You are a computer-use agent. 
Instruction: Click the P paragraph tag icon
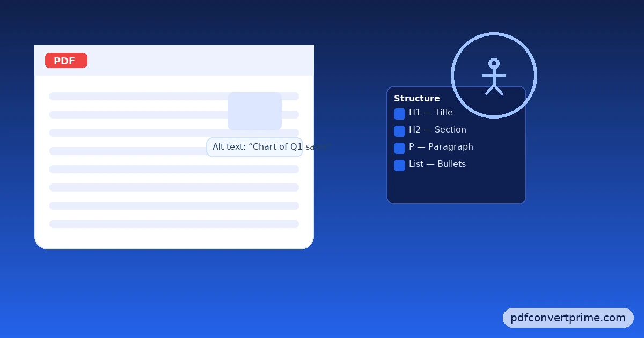coord(399,148)
